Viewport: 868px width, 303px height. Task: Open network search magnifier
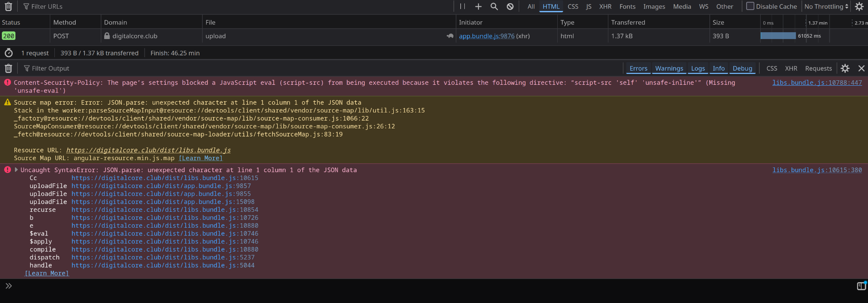coord(494,6)
